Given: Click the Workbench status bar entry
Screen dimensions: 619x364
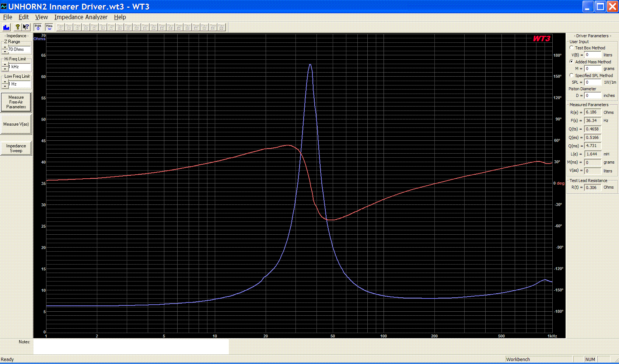Looking at the screenshot, I should pos(539,359).
